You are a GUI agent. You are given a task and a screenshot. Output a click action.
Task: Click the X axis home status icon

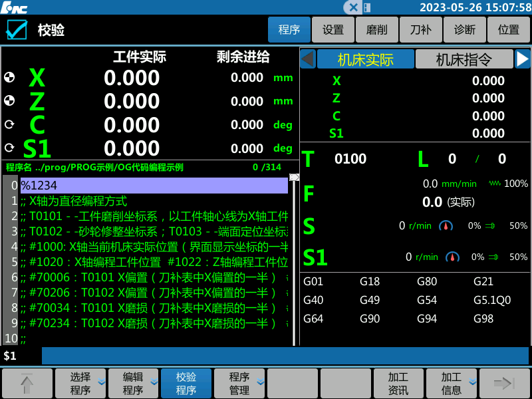click(x=9, y=77)
